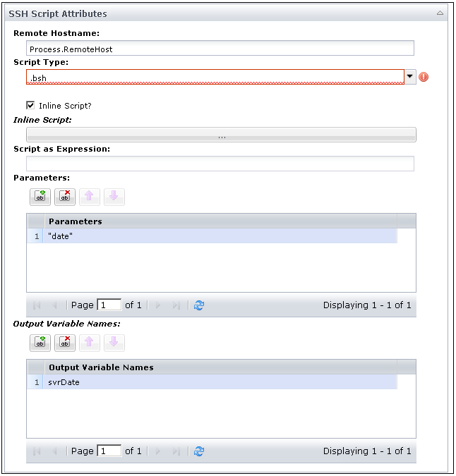Click delete parameter icon in Parameters toolbar
This screenshot has width=456, height=476.
click(65, 197)
